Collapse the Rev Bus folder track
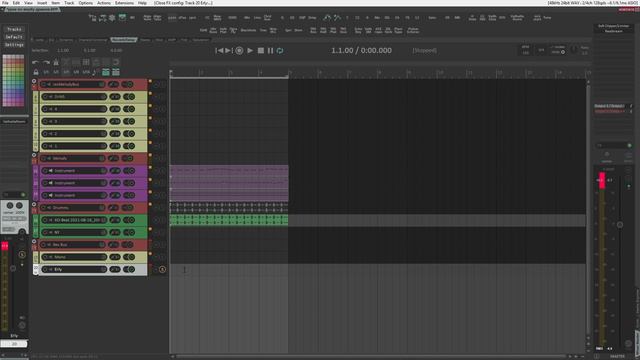Screen dimensions: 640x360 (x=34, y=242)
